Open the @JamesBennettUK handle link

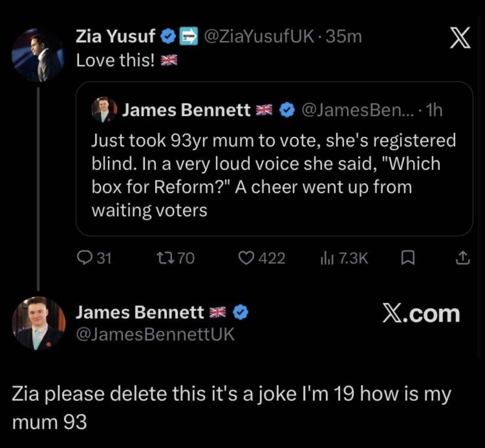155,335
